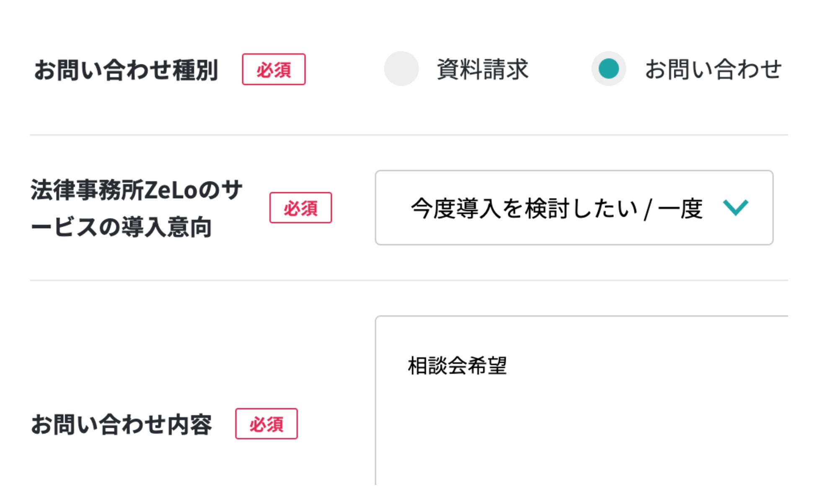Click the お問い合わせ内容 field label
This screenshot has height=504, width=817.
click(x=122, y=424)
